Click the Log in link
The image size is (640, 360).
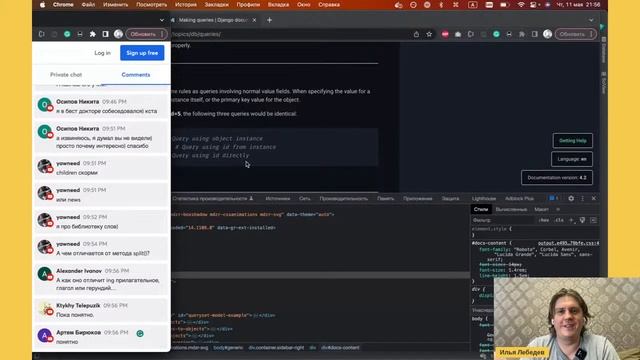pyautogui.click(x=102, y=53)
